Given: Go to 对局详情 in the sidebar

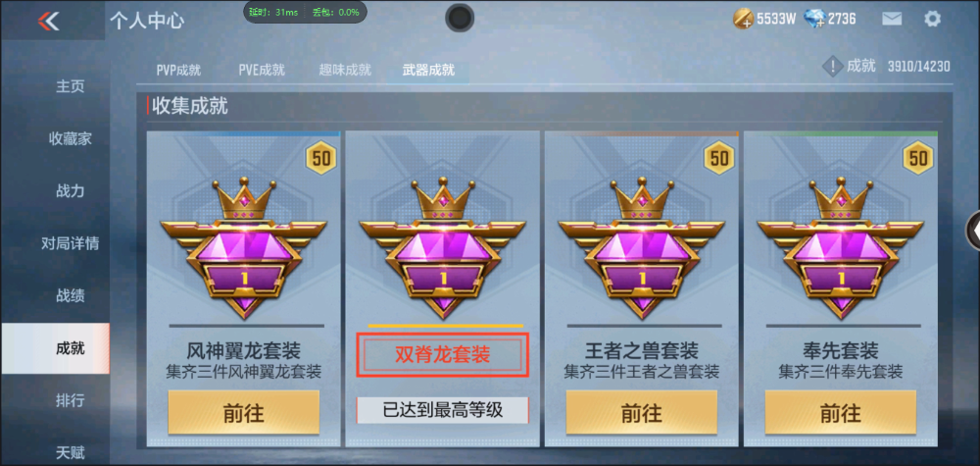Looking at the screenshot, I should coord(70,243).
